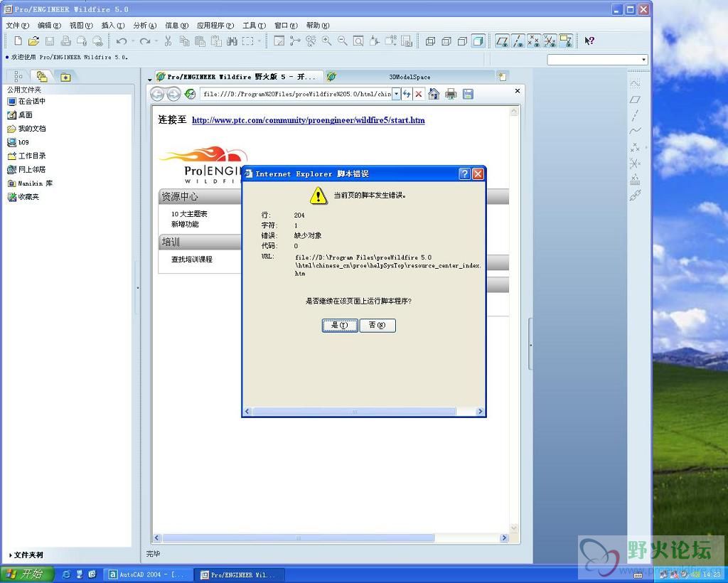This screenshot has height=583, width=728.
Task: Select Wireframe display style icon
Action: 430,41
